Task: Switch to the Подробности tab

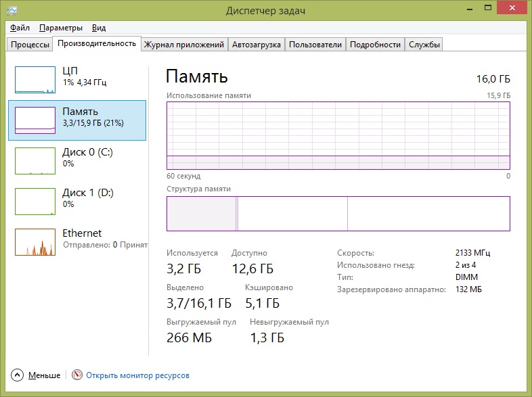Action: tap(376, 45)
